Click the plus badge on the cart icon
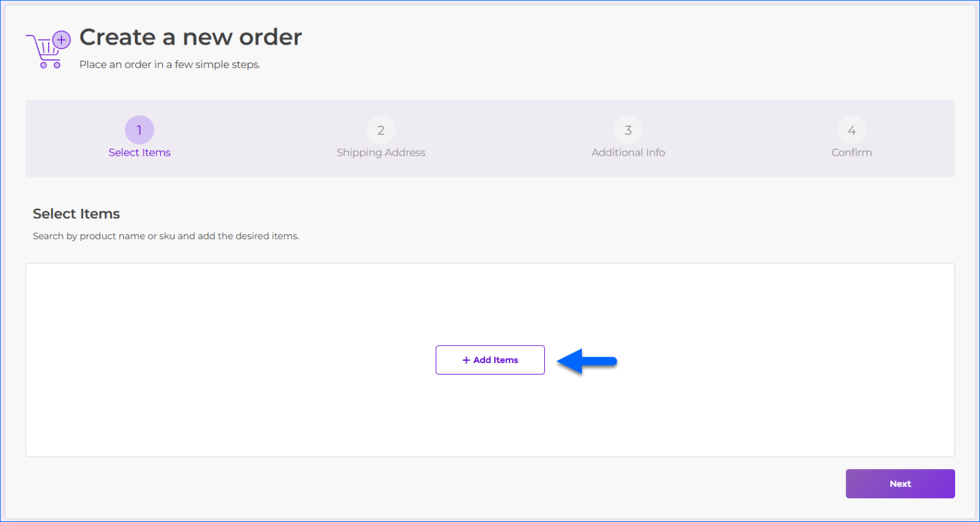This screenshot has height=522, width=980. pyautogui.click(x=61, y=39)
